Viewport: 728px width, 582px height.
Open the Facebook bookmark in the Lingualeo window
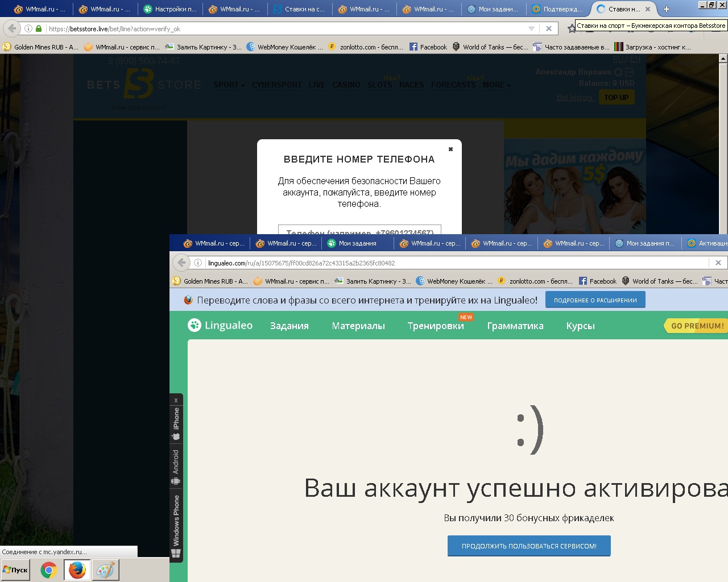click(x=598, y=281)
